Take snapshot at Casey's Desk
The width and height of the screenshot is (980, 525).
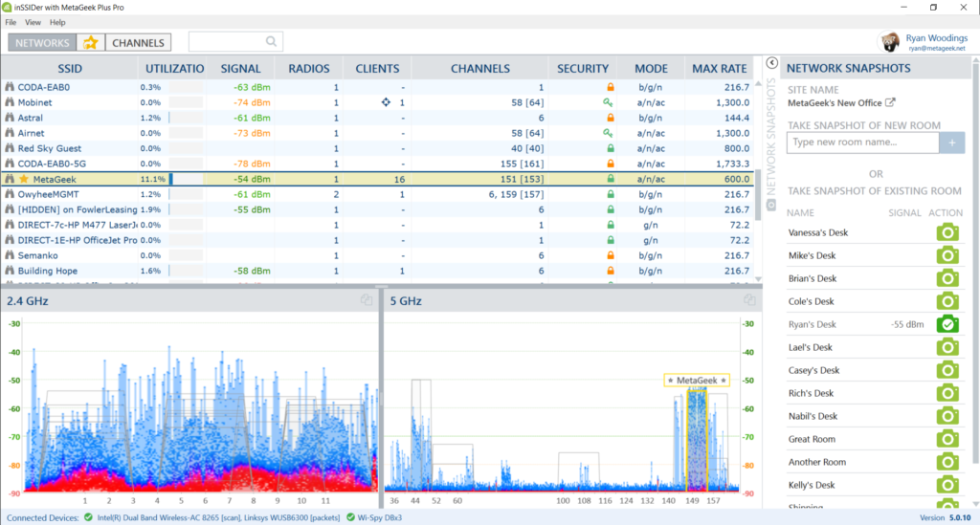947,370
